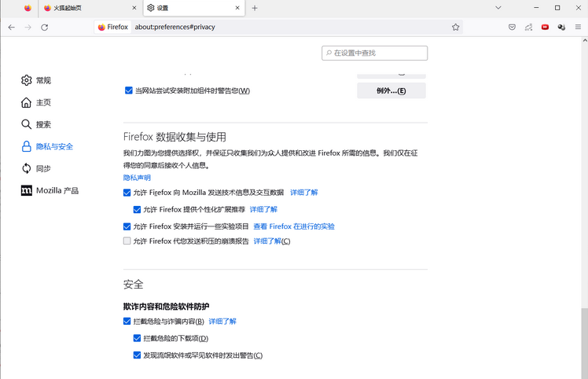Open the Mozilla 产品 category

point(50,190)
